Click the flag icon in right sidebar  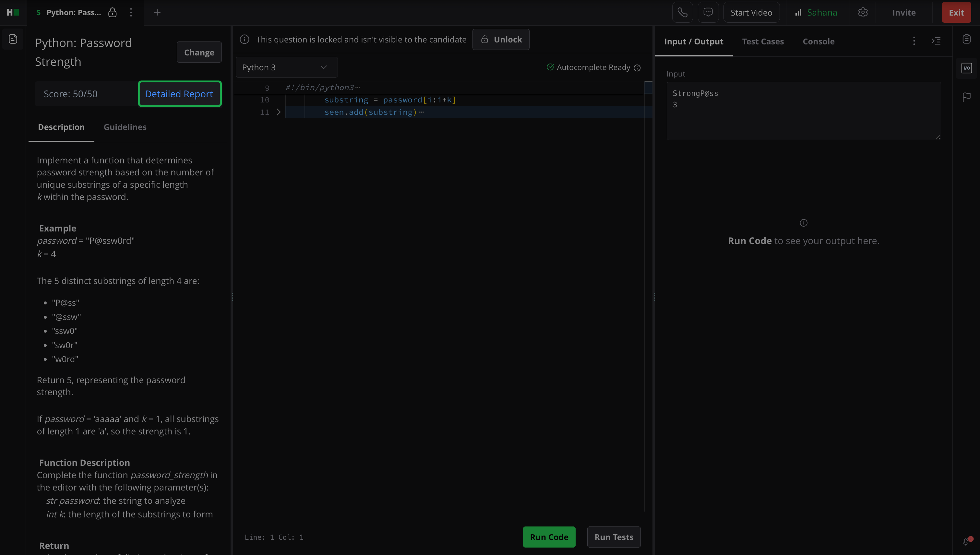click(966, 97)
